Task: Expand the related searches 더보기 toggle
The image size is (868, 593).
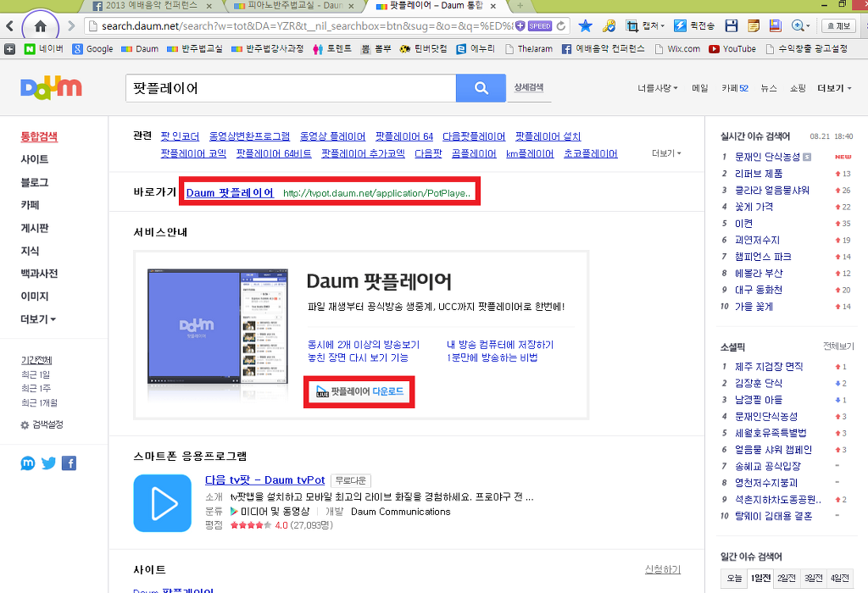Action: (666, 153)
